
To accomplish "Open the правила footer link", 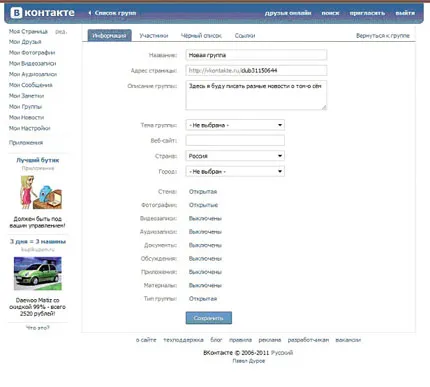I will [x=240, y=340].
